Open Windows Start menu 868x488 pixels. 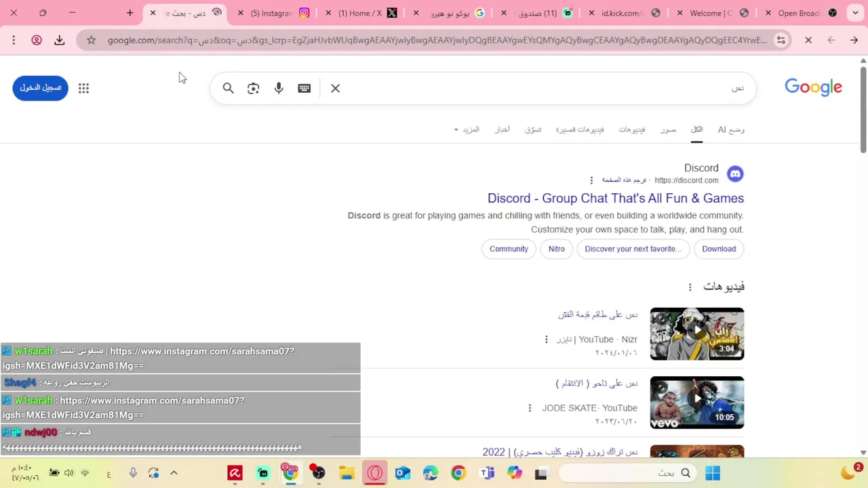(x=713, y=473)
